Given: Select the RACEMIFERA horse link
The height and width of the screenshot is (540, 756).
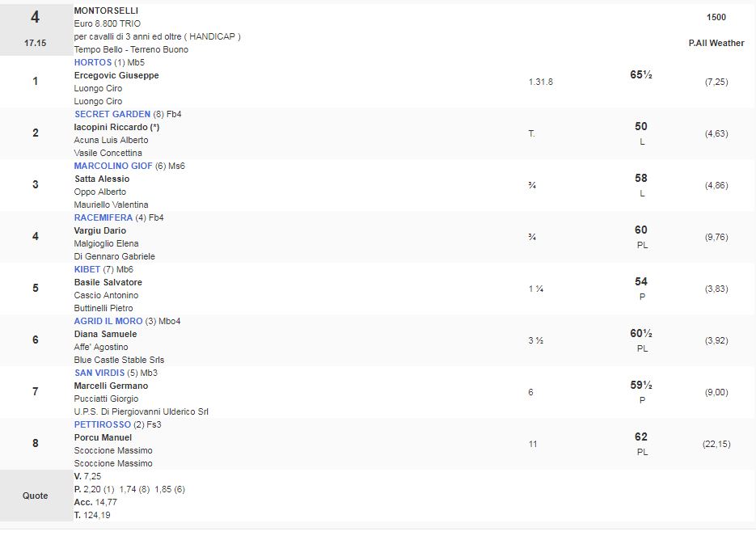Looking at the screenshot, I should click(103, 217).
